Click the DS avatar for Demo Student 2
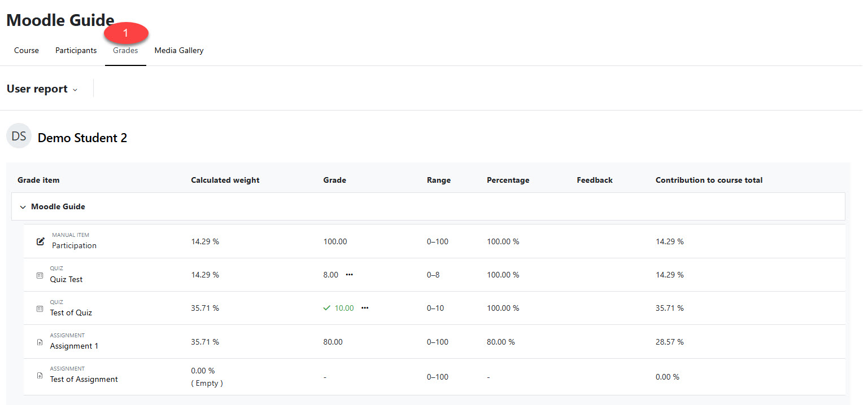 [19, 137]
